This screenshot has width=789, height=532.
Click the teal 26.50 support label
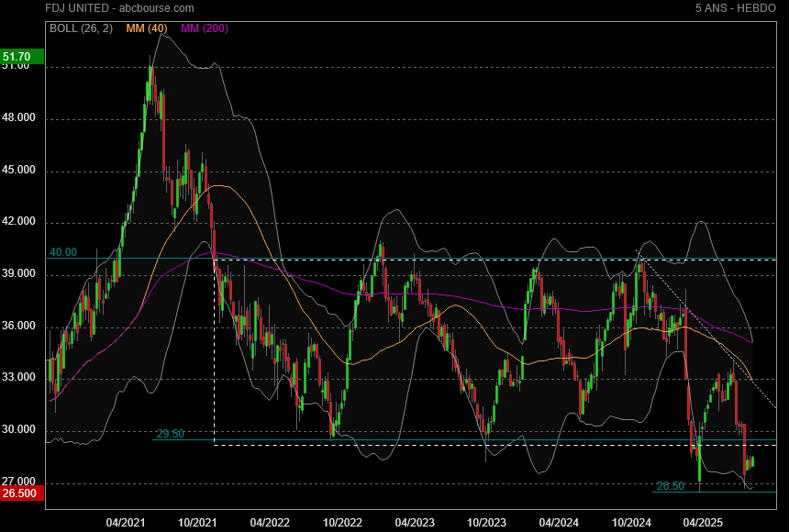point(671,486)
